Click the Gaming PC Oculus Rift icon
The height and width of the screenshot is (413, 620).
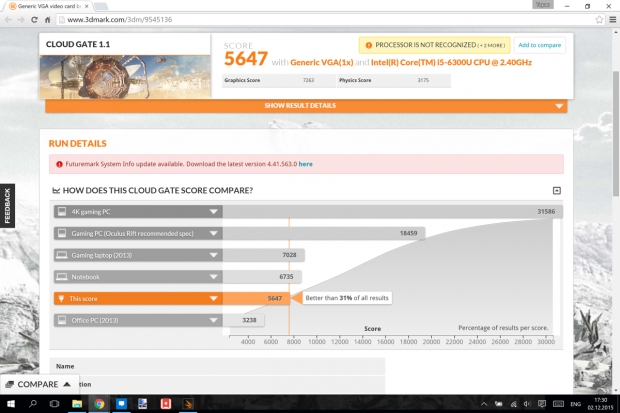(62, 233)
